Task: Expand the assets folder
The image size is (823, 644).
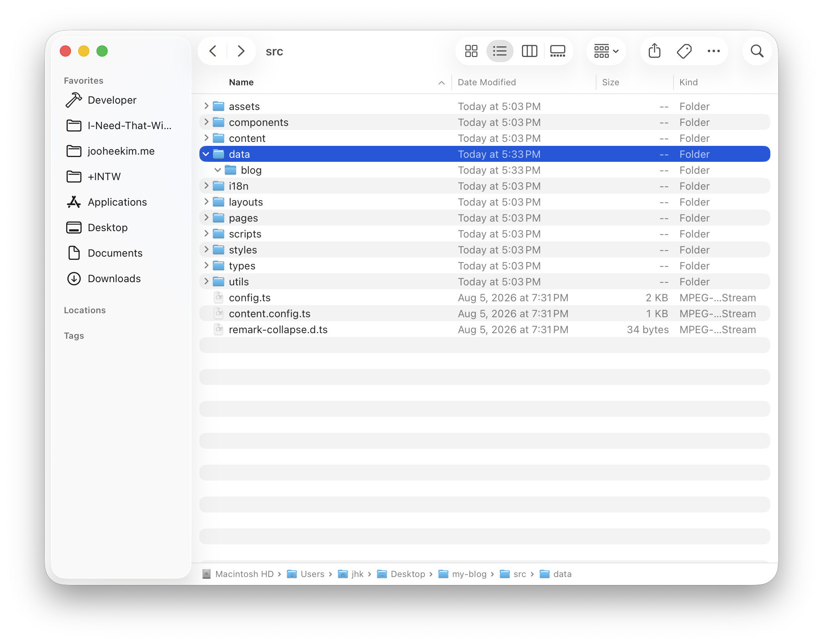Action: click(206, 106)
